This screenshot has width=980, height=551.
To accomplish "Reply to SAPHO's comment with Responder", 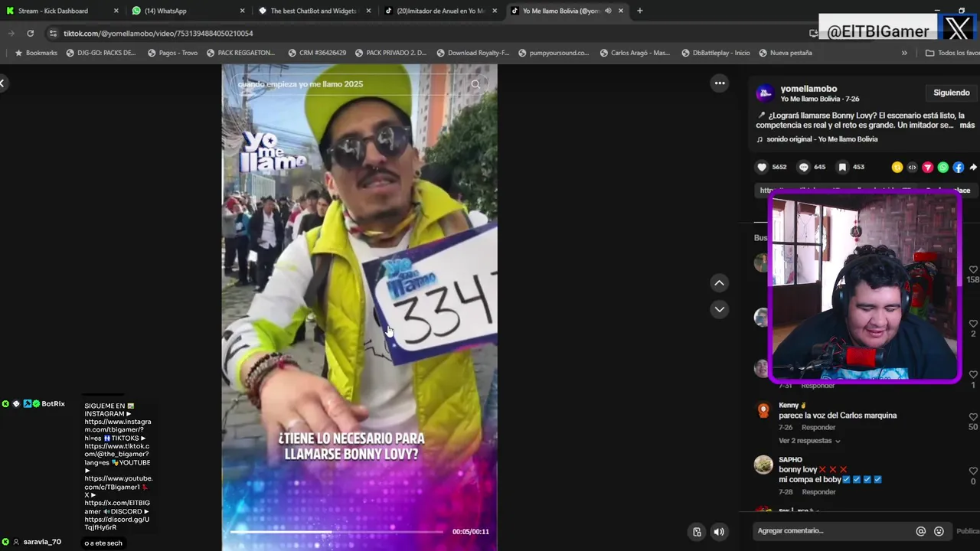I will [818, 492].
